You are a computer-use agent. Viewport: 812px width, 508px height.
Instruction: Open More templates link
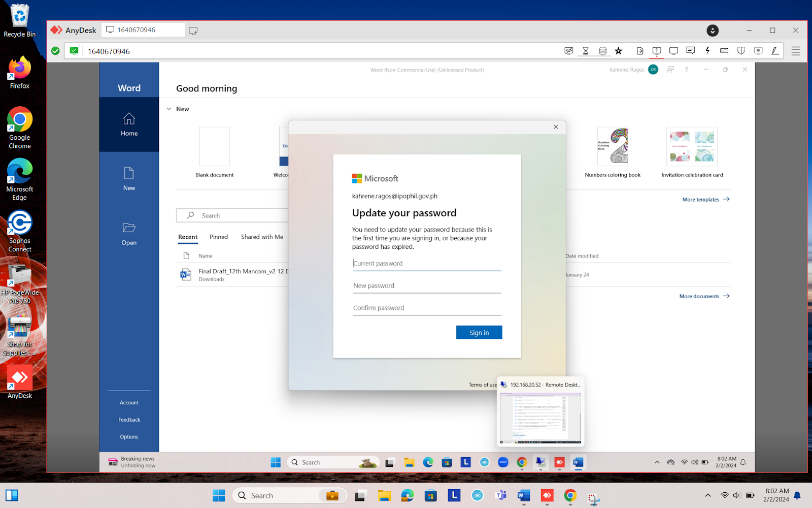[706, 200]
